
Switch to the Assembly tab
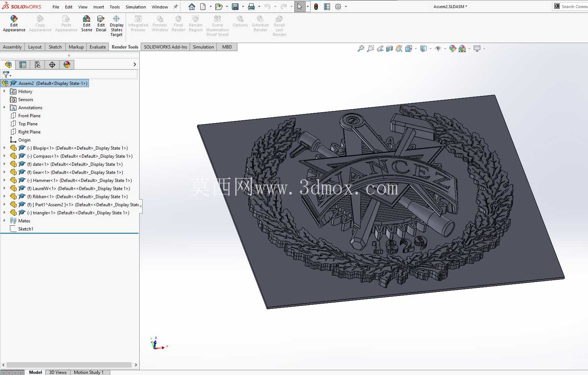tap(12, 47)
